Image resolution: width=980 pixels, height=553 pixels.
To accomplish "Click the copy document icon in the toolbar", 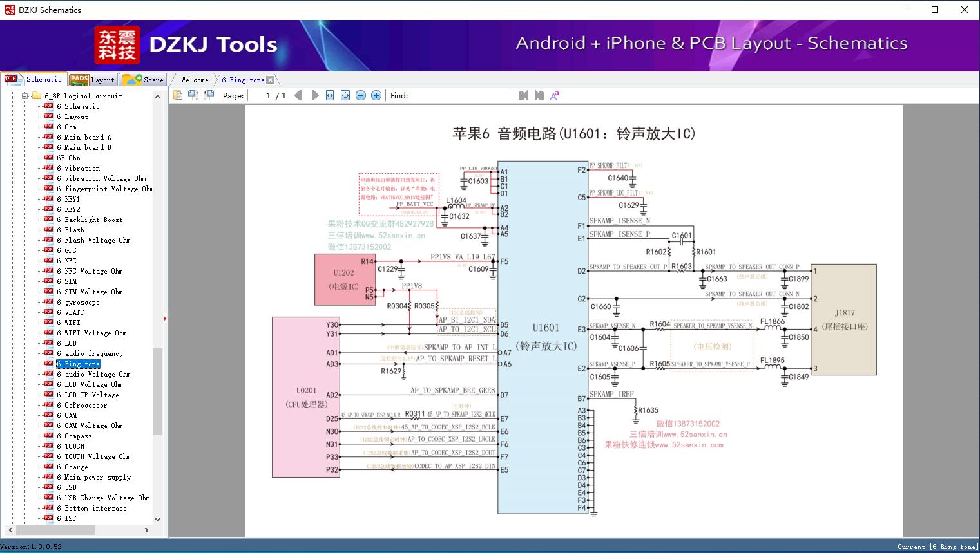I will 178,95.
